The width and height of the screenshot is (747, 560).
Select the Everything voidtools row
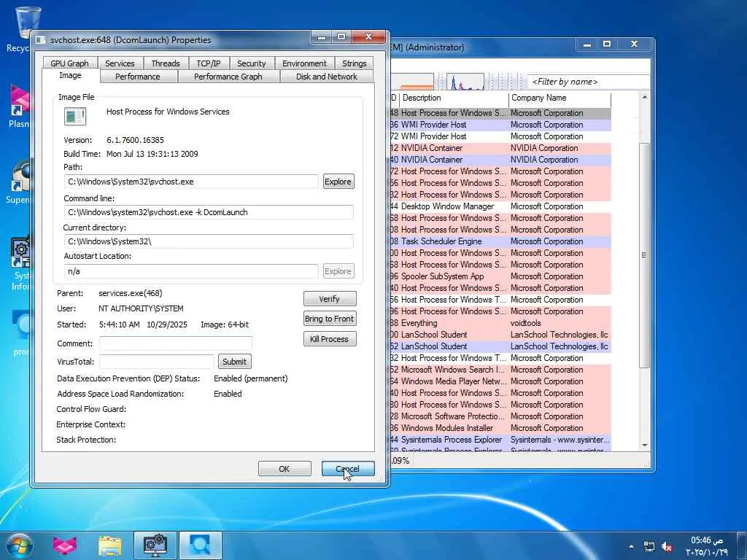[500, 323]
